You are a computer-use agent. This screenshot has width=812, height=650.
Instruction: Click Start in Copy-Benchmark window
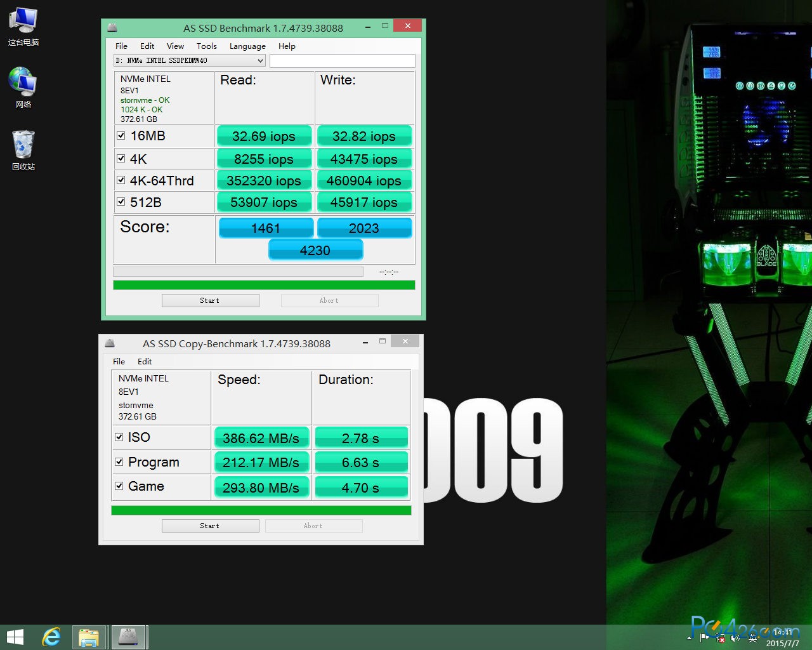[x=210, y=526]
